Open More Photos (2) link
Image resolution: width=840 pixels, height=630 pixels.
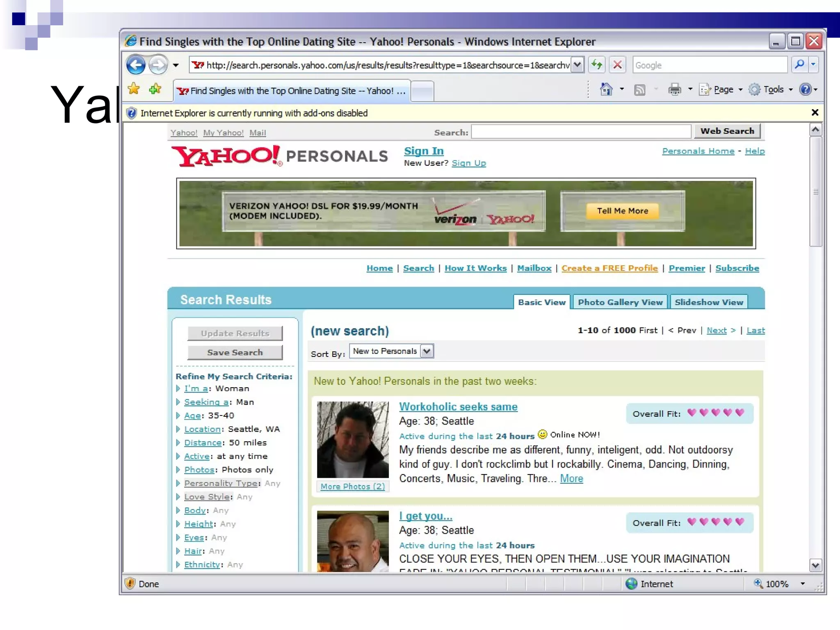pos(353,486)
